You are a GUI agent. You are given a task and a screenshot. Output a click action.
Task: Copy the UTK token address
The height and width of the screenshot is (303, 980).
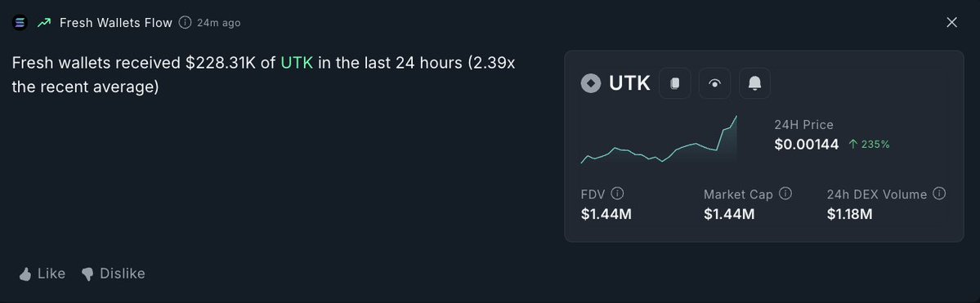(x=675, y=83)
